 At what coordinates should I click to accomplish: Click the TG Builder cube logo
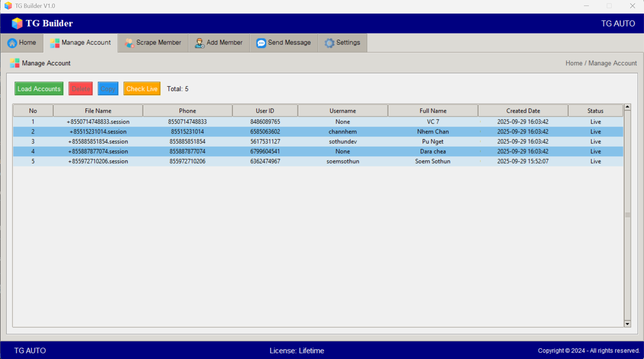17,23
